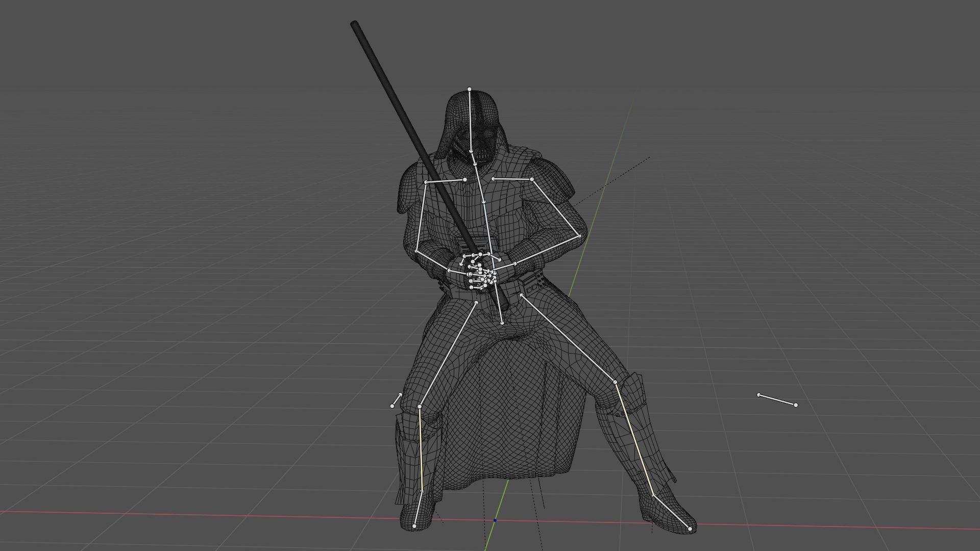980x551 pixels.
Task: Select the forearm bone on viewer's left
Action: 433,261
